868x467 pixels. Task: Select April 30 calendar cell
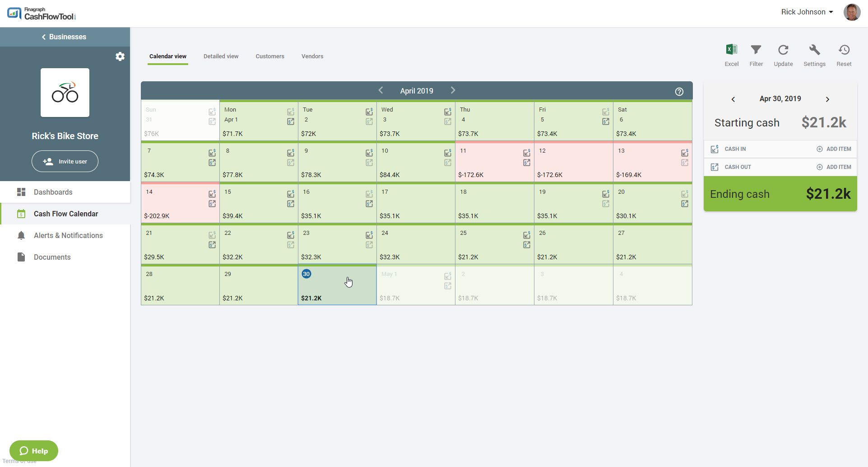(x=337, y=285)
